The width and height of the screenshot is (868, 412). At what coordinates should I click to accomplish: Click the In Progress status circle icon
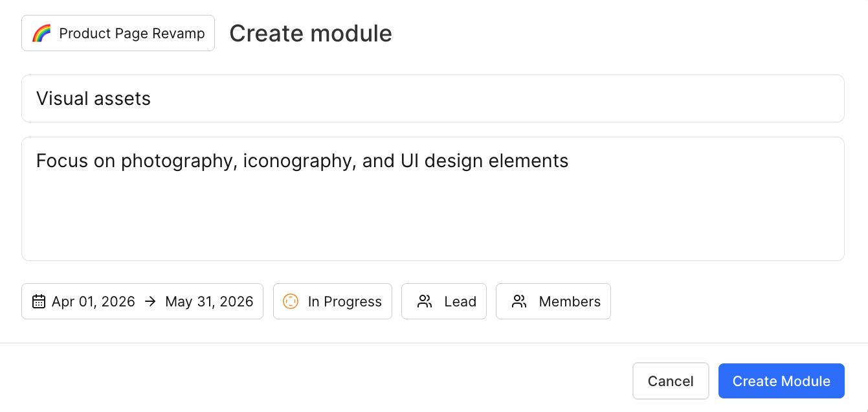(x=290, y=301)
